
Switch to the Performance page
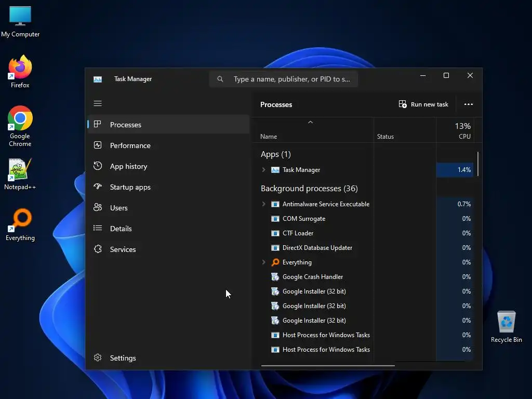click(x=169, y=145)
